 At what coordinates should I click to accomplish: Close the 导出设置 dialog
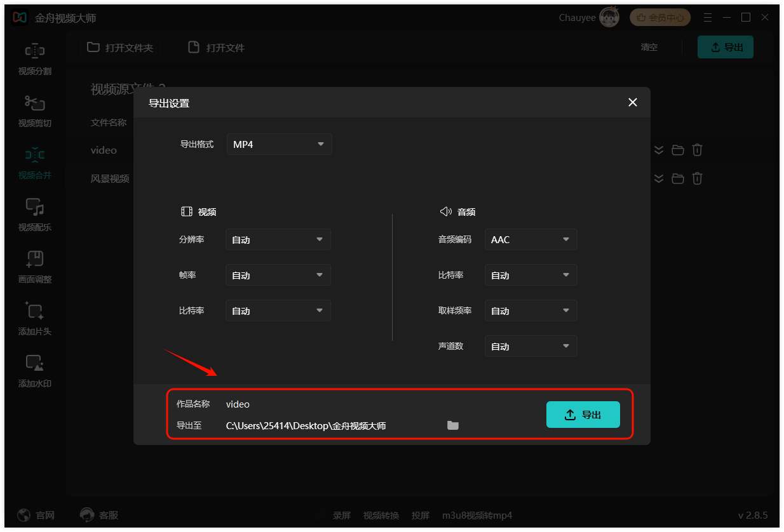pyautogui.click(x=632, y=102)
